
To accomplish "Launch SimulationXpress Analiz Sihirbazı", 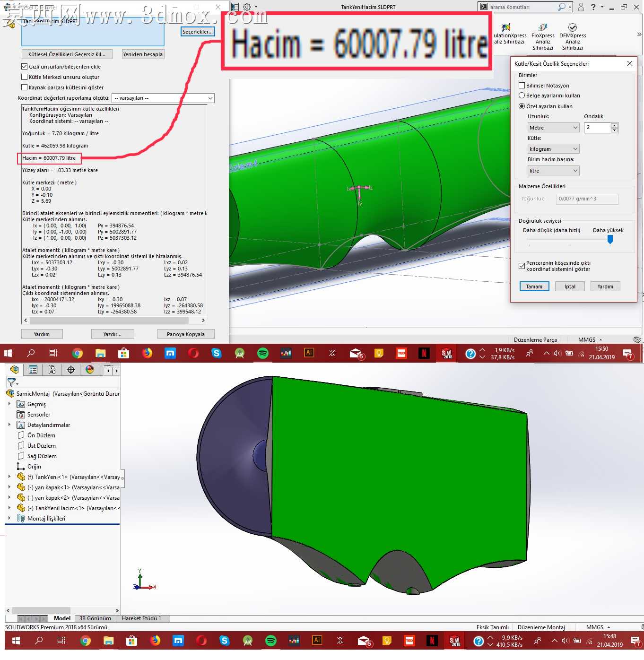I will [509, 35].
